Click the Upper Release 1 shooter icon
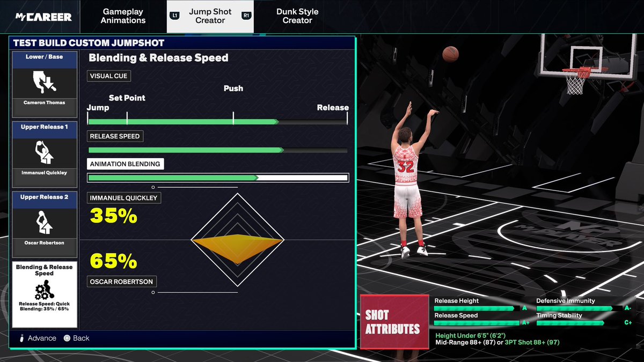 point(45,152)
